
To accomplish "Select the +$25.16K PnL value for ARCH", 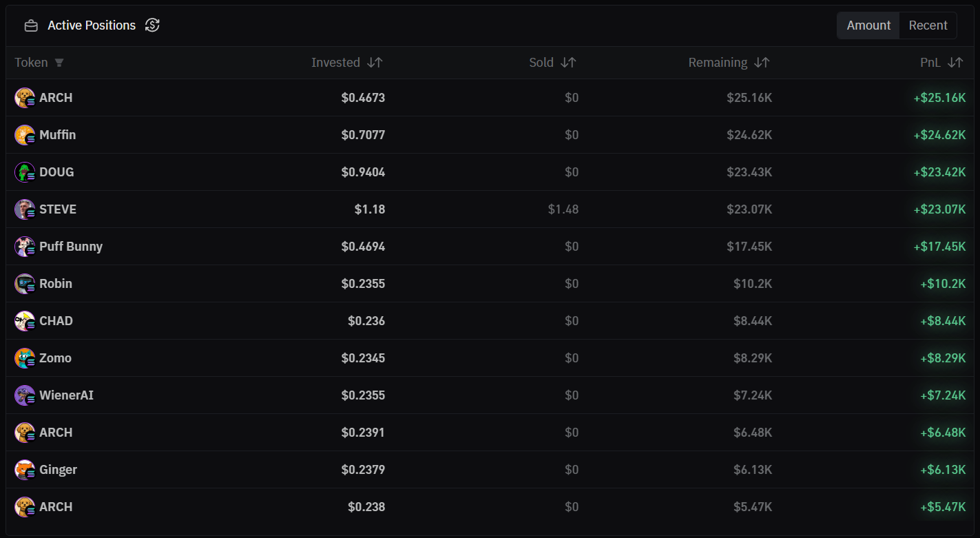I will (939, 98).
